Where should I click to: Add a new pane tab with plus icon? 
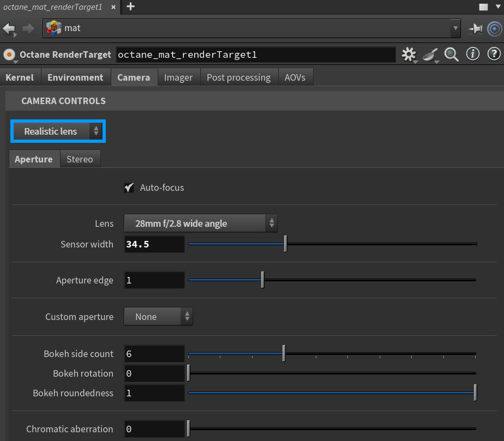pyautogui.click(x=130, y=7)
